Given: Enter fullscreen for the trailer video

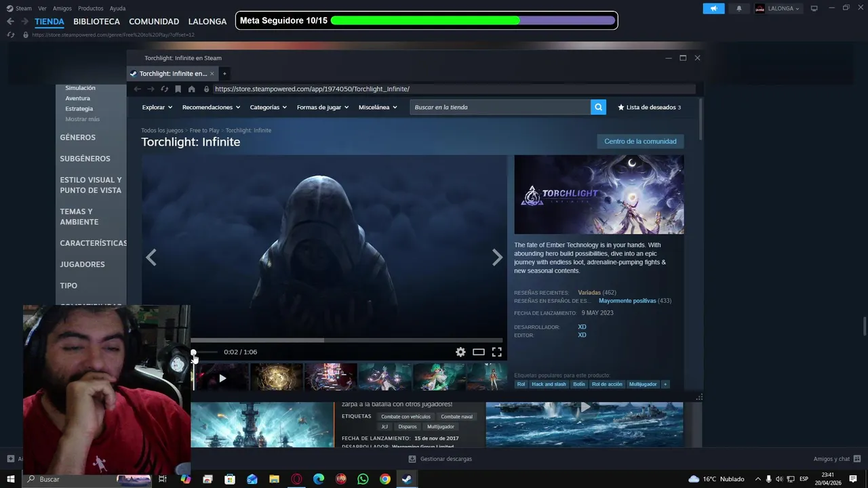Looking at the screenshot, I should pyautogui.click(x=496, y=352).
